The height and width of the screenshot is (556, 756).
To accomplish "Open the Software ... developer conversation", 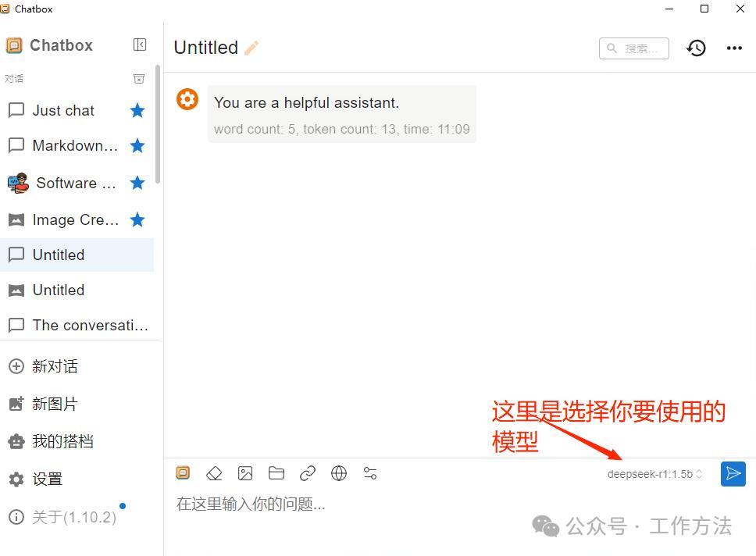I will (x=77, y=183).
